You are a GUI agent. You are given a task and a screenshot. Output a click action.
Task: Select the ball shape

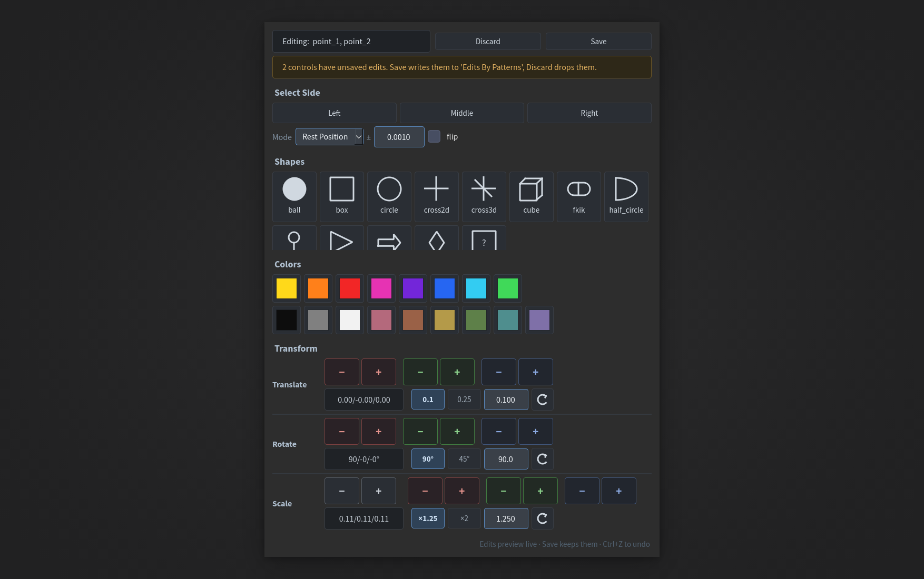pyautogui.click(x=294, y=196)
